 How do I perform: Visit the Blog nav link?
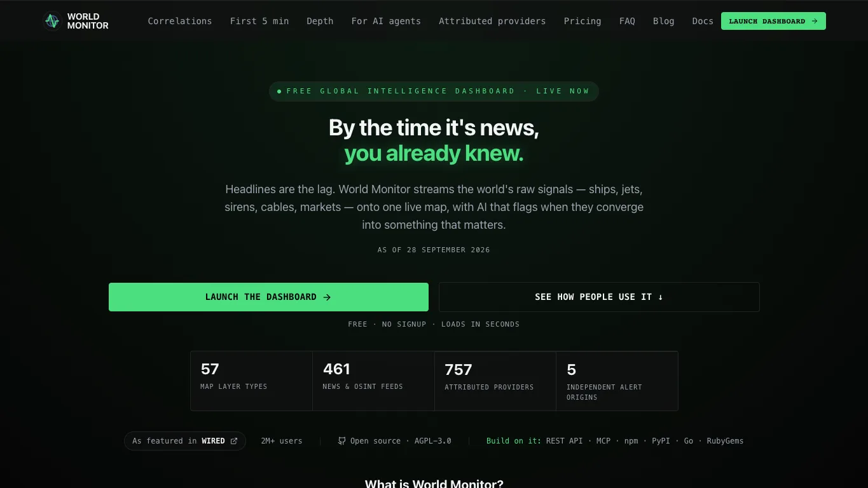pyautogui.click(x=663, y=21)
